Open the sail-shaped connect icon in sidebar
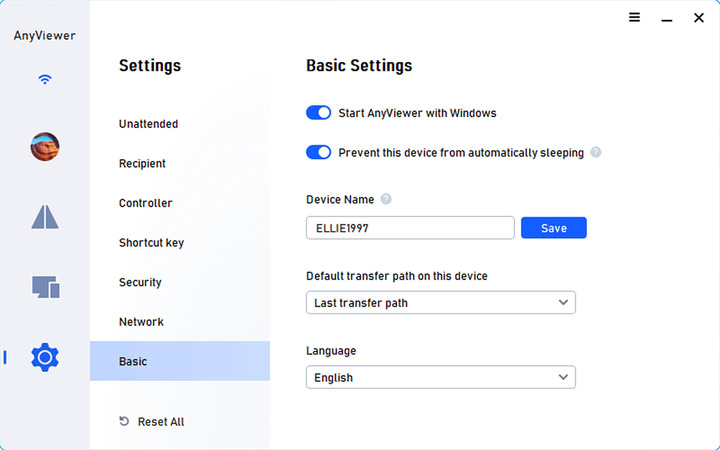The height and width of the screenshot is (450, 720). tap(45, 217)
